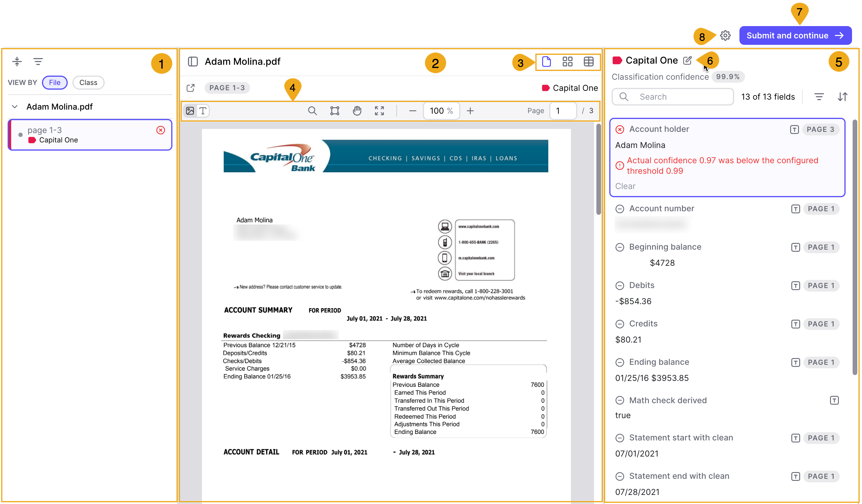
Task: Clear the Account holder field value
Action: coord(625,186)
